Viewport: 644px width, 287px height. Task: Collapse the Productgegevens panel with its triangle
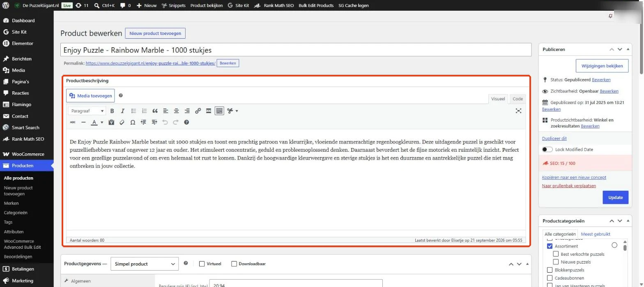click(x=527, y=264)
